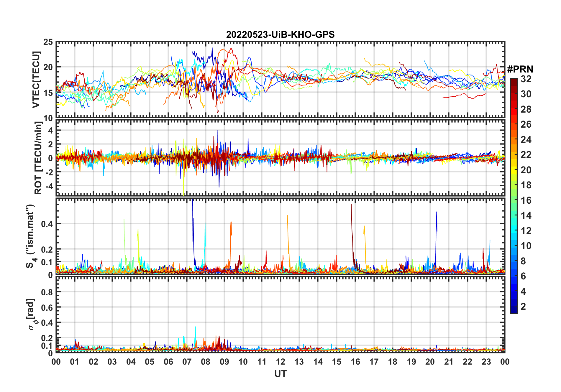Click the S4 ("ism.mat") axis label
The height and width of the screenshot is (392, 561).
pos(31,236)
